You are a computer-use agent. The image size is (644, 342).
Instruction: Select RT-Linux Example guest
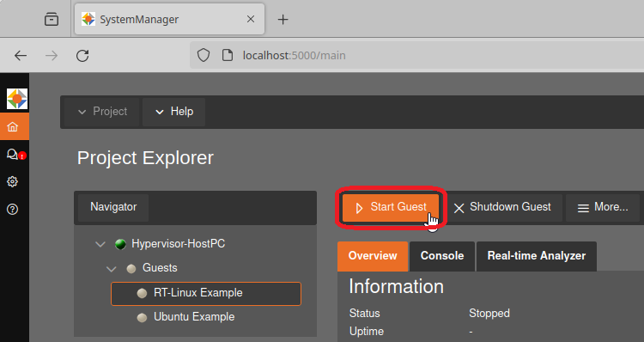pyautogui.click(x=206, y=294)
